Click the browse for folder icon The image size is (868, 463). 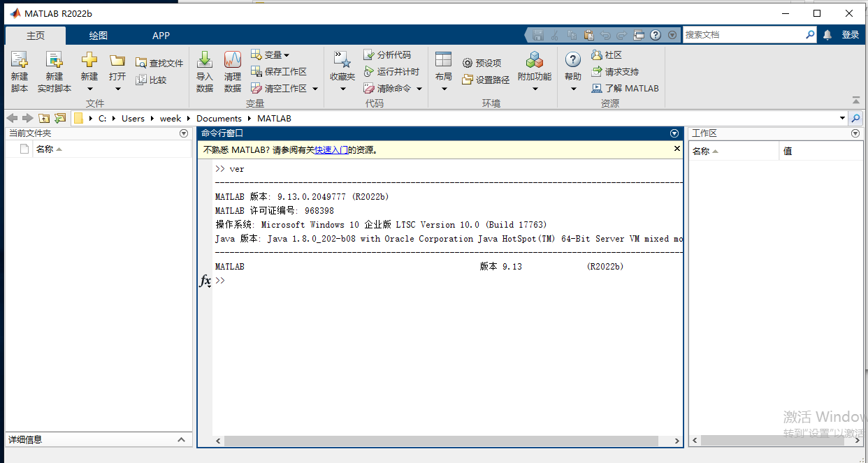59,119
